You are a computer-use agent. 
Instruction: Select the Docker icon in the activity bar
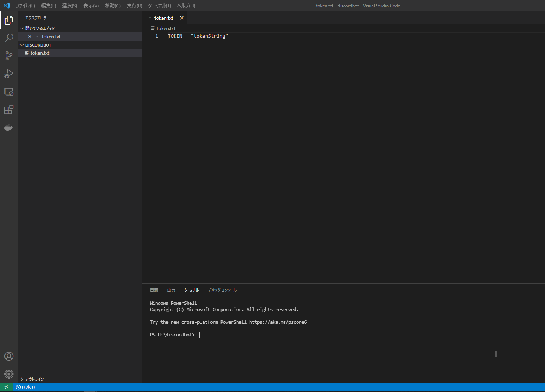pyautogui.click(x=9, y=127)
